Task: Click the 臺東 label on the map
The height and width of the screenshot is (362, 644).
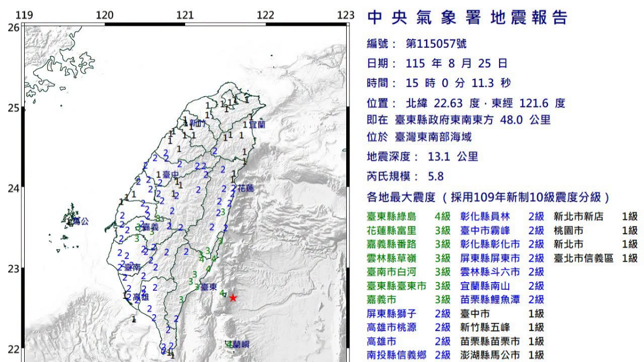Action: (x=209, y=287)
